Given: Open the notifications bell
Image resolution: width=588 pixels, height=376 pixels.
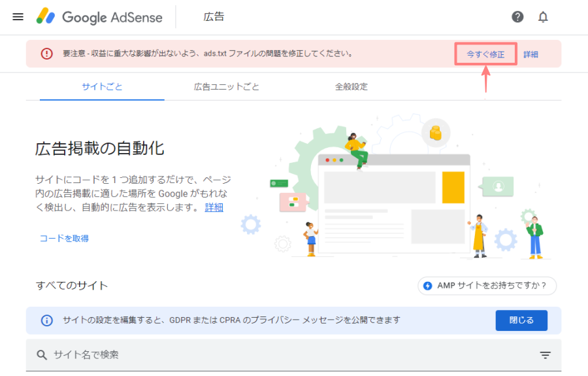Looking at the screenshot, I should click(x=543, y=17).
